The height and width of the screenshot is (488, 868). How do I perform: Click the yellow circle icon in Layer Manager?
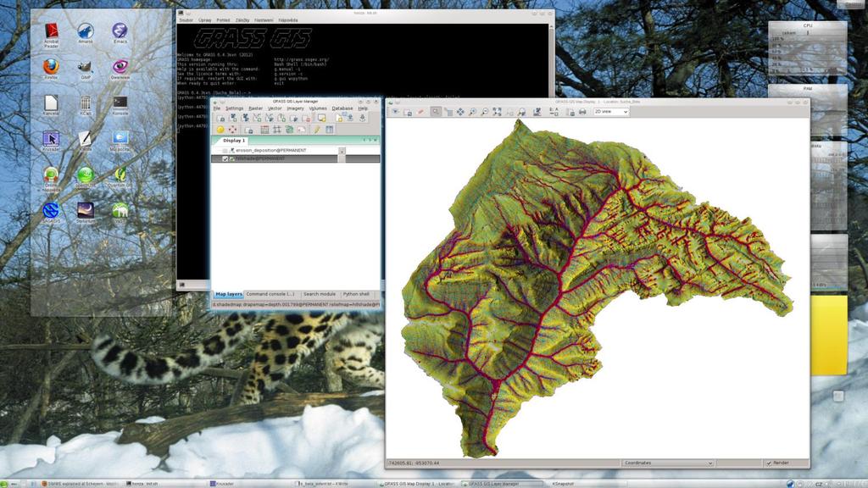point(220,130)
